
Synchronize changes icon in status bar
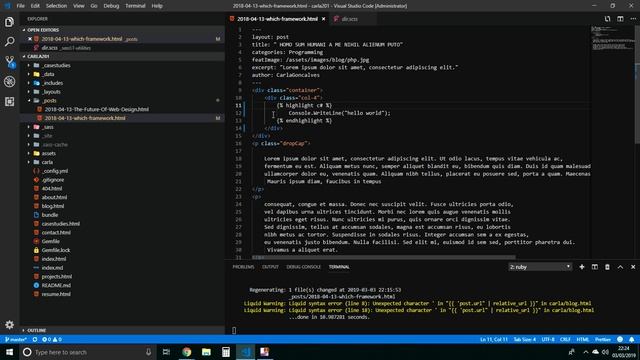pyautogui.click(x=35, y=340)
